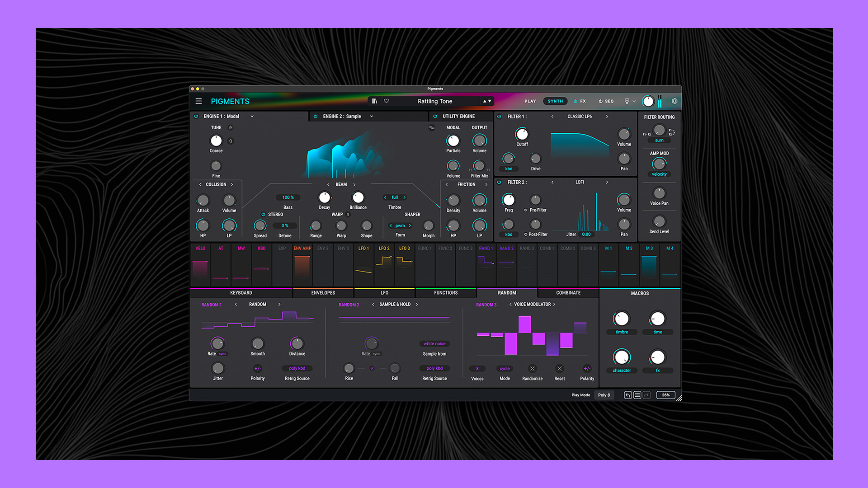Click the Randomize dice icon
The height and width of the screenshot is (488, 868).
click(532, 369)
